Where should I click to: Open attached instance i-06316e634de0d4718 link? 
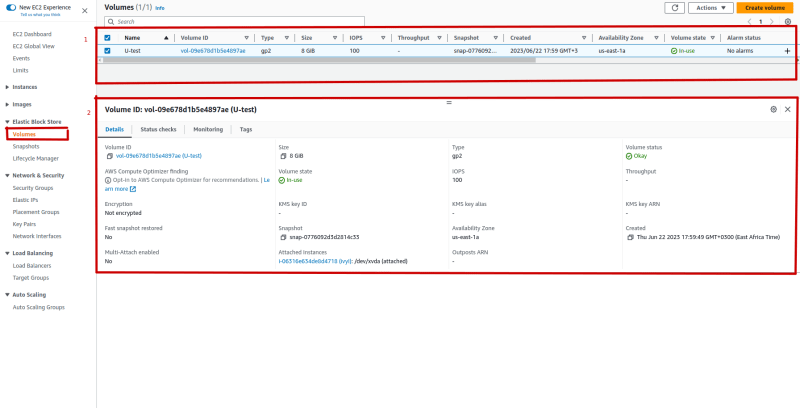pos(315,261)
